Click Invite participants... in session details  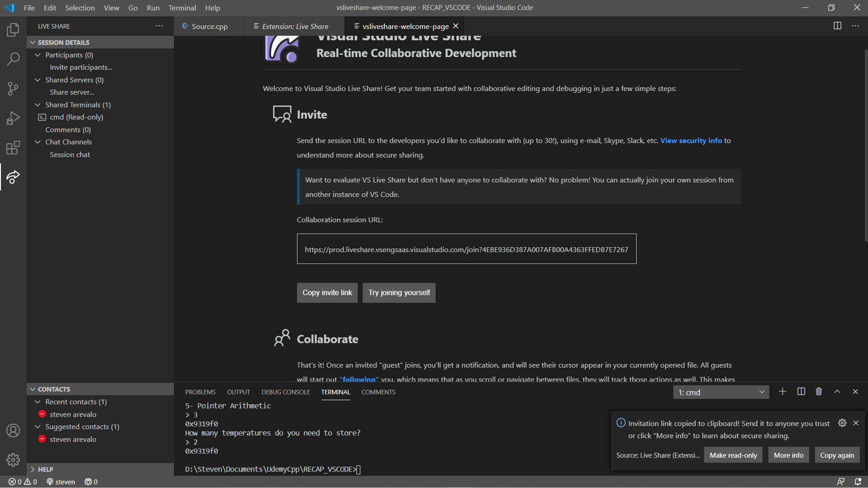81,67
